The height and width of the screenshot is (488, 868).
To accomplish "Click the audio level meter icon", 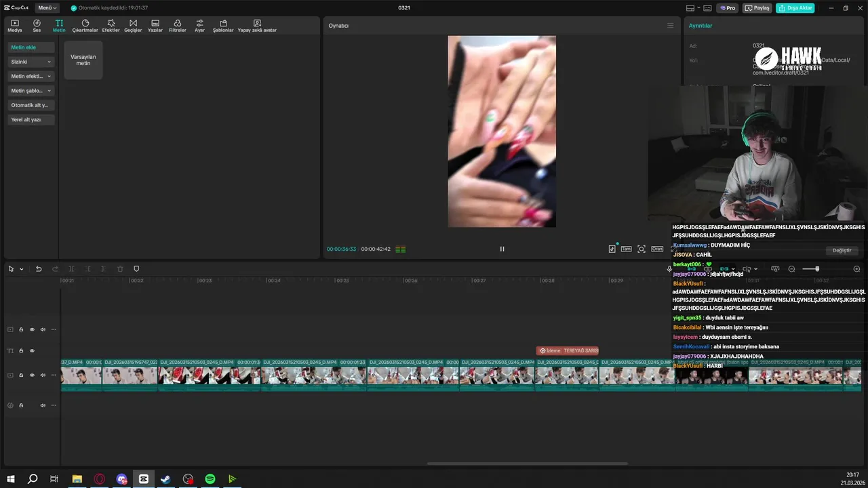I will point(400,249).
